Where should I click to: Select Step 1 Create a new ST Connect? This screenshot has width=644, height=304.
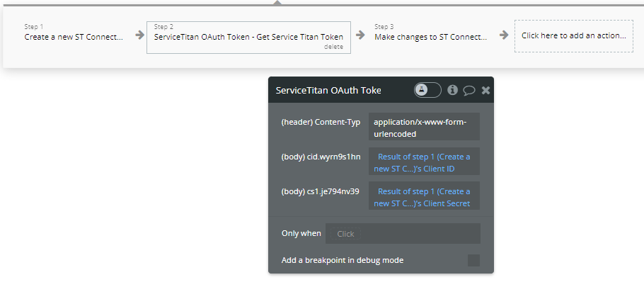(74, 33)
